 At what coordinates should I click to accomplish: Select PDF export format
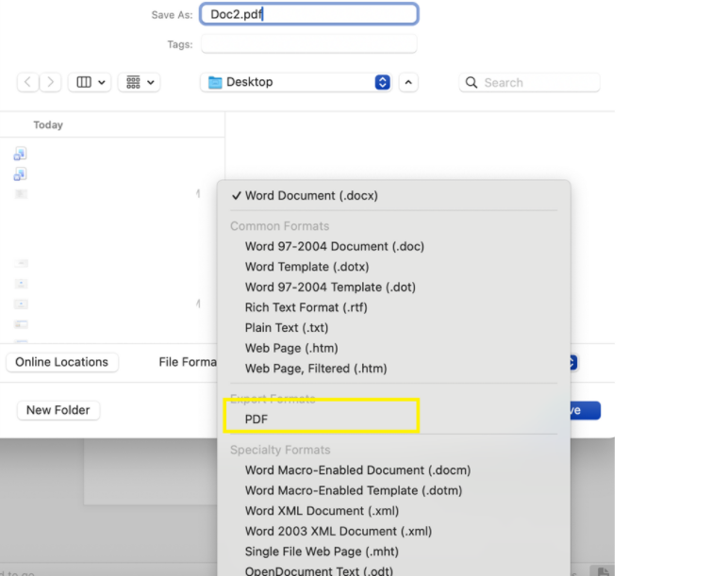pos(394,420)
